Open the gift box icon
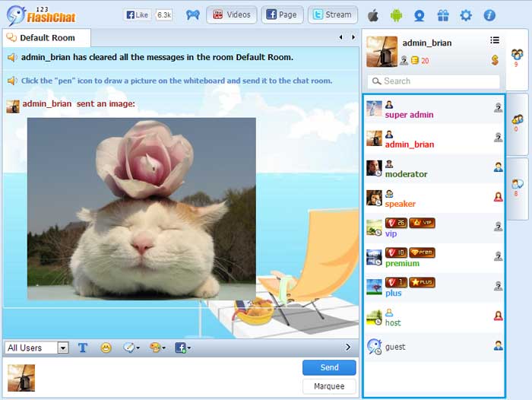Viewport: 532px width, 400px height. [x=443, y=15]
